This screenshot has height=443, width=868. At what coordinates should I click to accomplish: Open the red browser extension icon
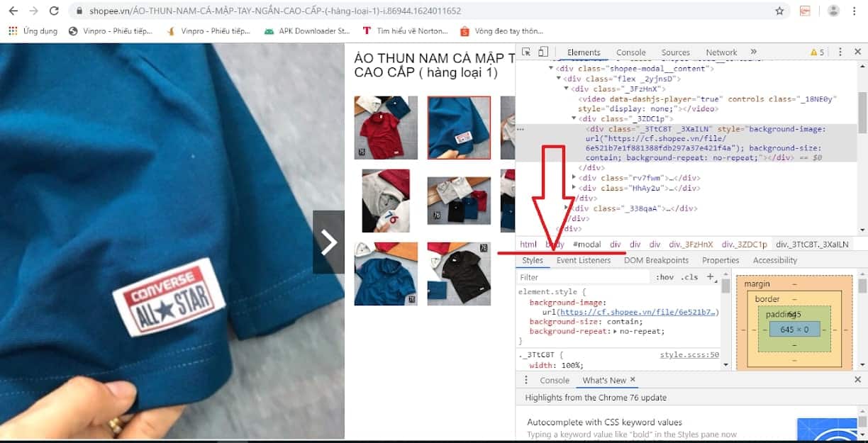[805, 11]
